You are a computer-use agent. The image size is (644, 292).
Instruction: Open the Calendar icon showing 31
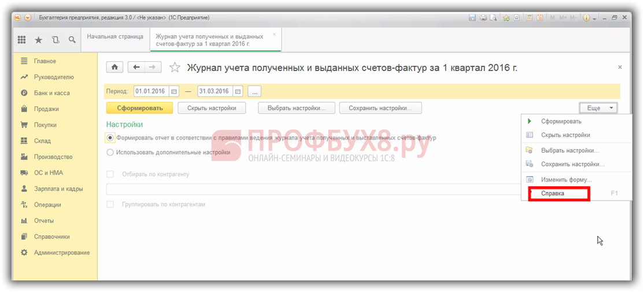[x=540, y=18]
